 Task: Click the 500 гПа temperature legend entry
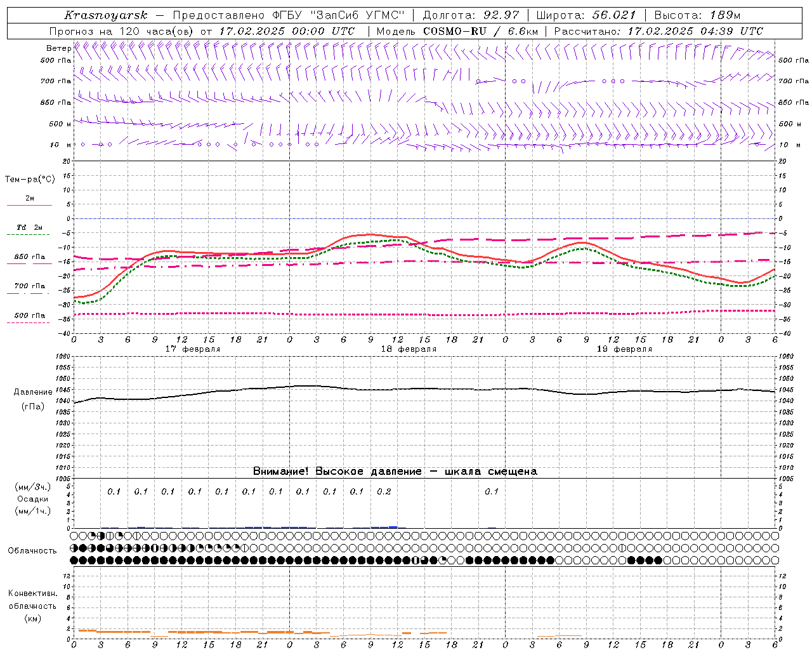point(29,315)
